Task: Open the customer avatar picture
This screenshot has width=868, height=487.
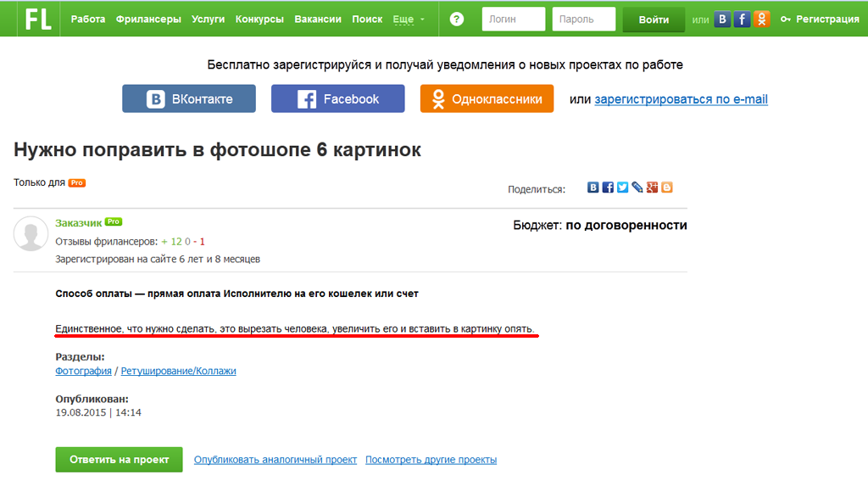Action: click(31, 233)
